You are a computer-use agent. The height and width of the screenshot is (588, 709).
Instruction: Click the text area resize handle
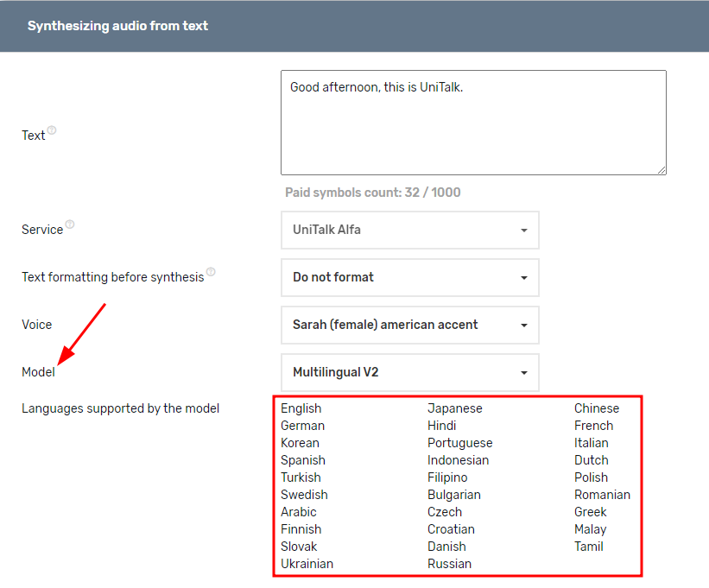pos(661,169)
